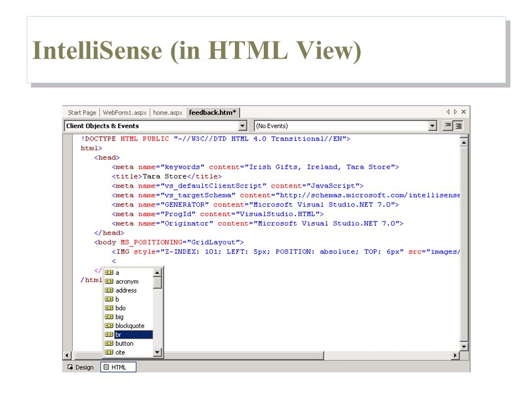
Task: Close the document with X icon
Action: tap(464, 111)
